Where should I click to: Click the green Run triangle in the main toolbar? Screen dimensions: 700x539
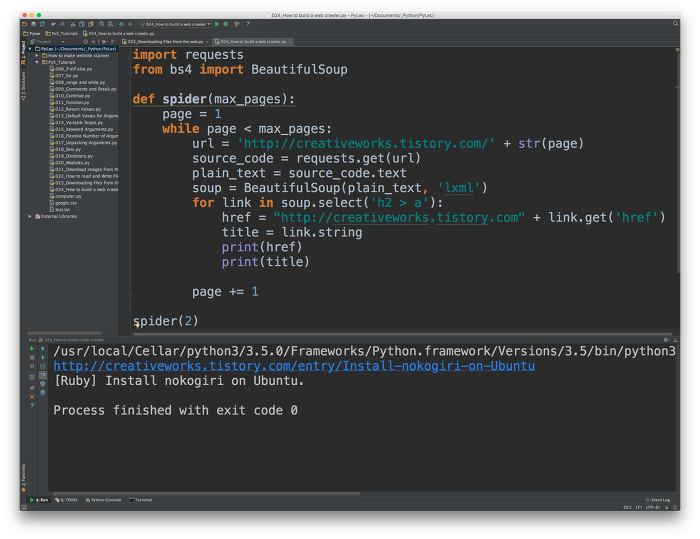coord(217,24)
